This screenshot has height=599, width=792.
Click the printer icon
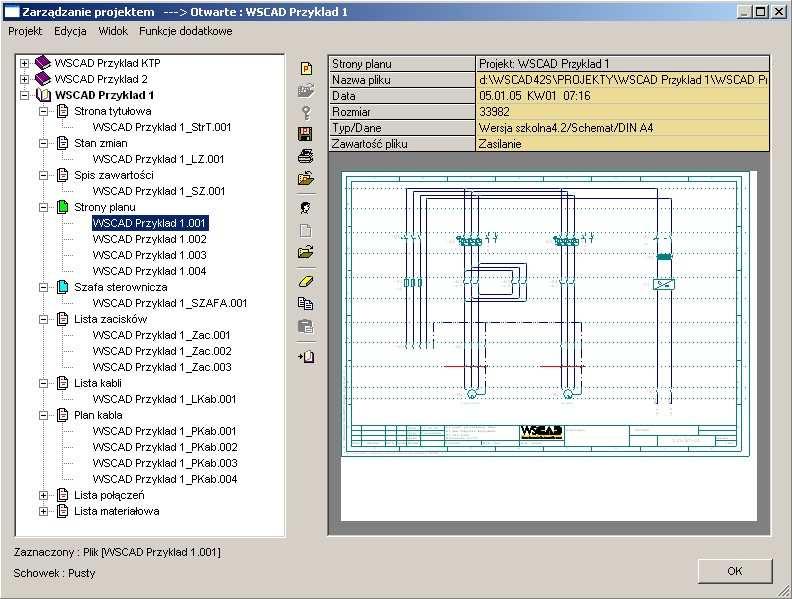point(306,156)
